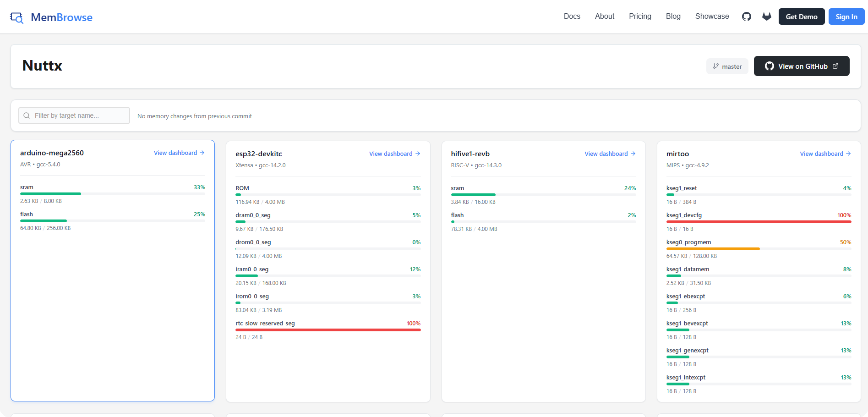868x417 pixels.
Task: Click the MemBrowse brand name
Action: point(61,17)
